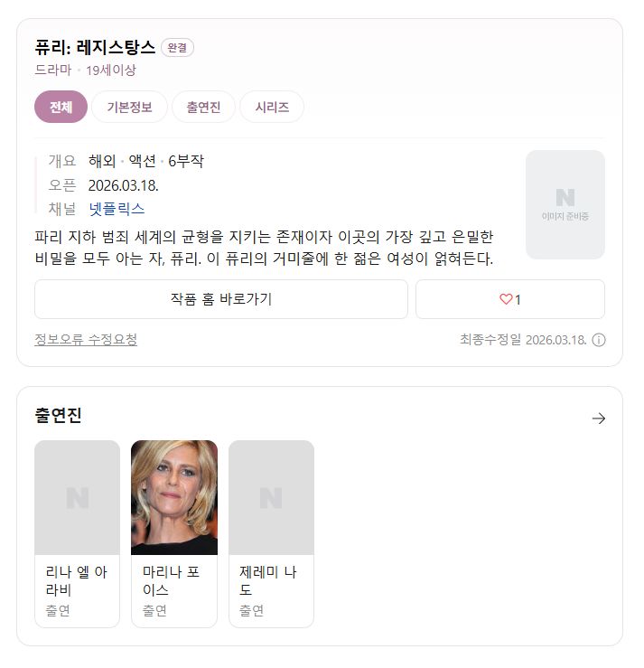Click the 정보오류 수정요청 link
This screenshot has height=668, width=644.
pos(86,340)
